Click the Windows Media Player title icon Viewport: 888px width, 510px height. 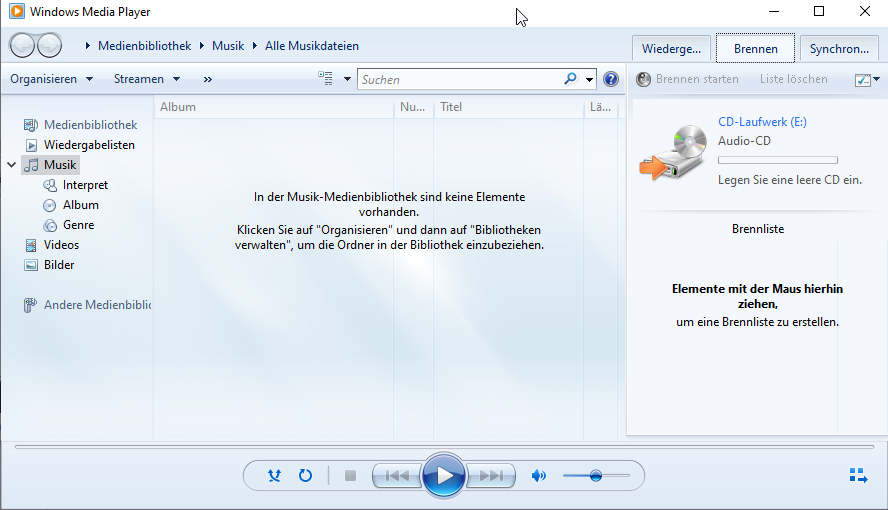pos(16,11)
